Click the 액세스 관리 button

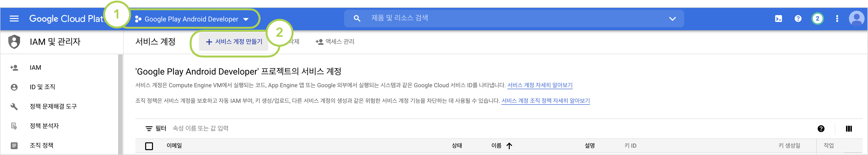(x=335, y=42)
